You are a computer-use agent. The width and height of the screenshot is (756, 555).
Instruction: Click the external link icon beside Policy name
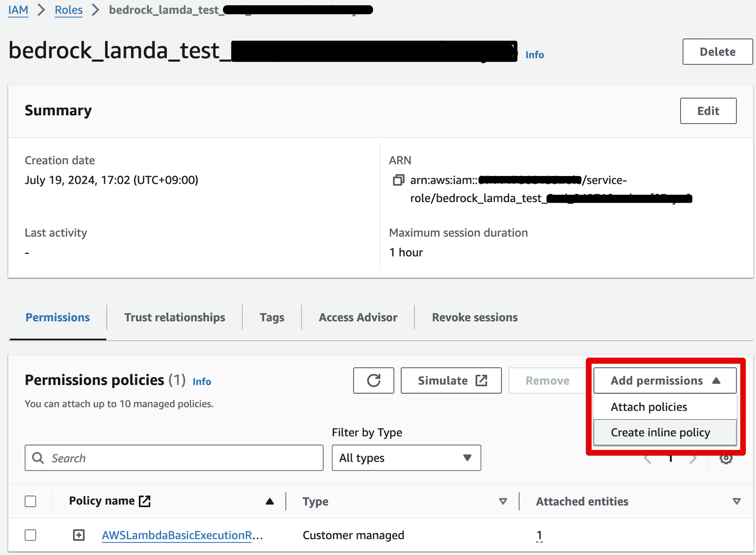145,501
